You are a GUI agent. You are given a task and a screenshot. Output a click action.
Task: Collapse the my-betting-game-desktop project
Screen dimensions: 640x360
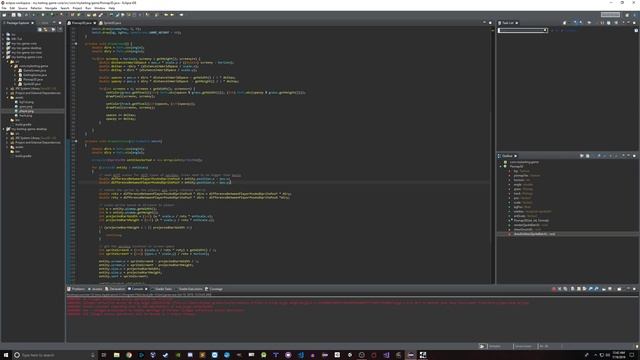coord(4,129)
